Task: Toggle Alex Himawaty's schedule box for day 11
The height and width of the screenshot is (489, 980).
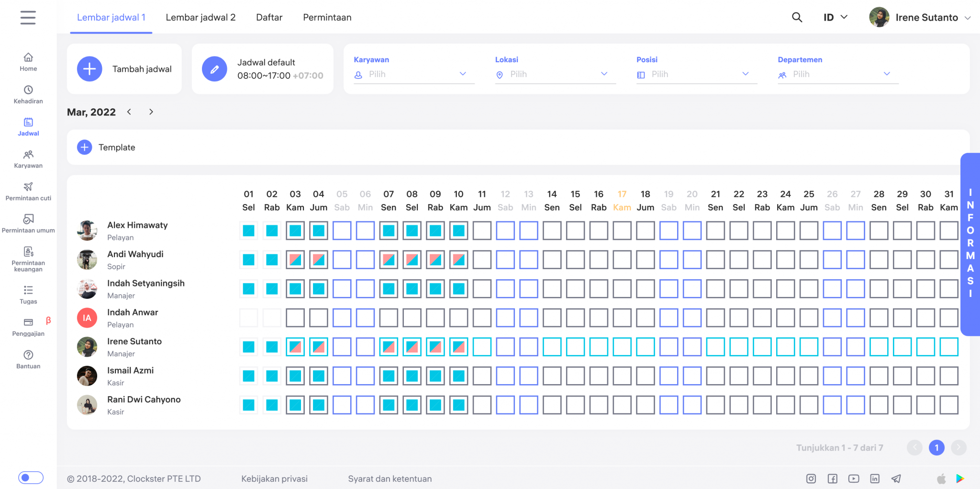Action: tap(482, 231)
